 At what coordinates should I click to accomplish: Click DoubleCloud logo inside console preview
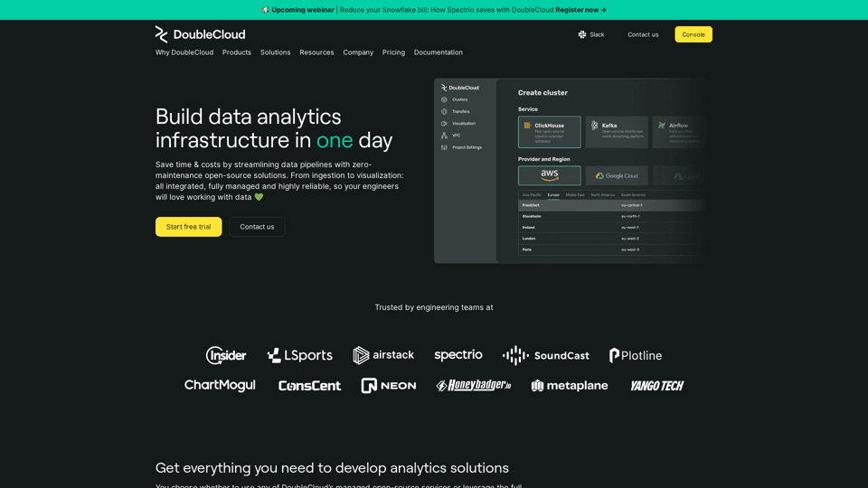pos(460,88)
